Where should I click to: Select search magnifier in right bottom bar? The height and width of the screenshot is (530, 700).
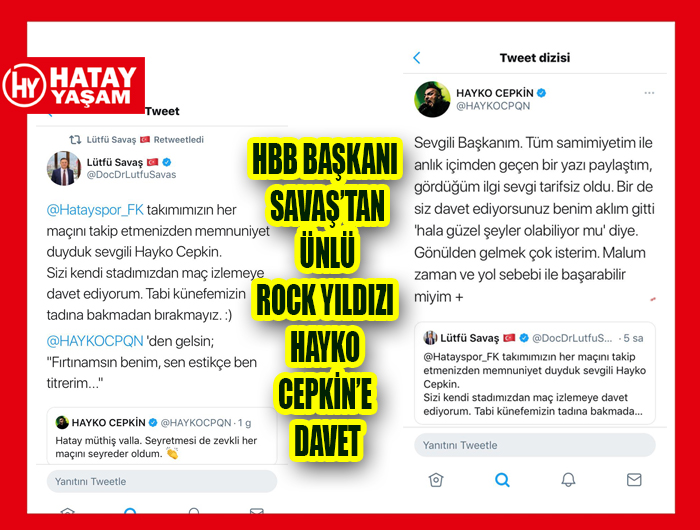502,480
